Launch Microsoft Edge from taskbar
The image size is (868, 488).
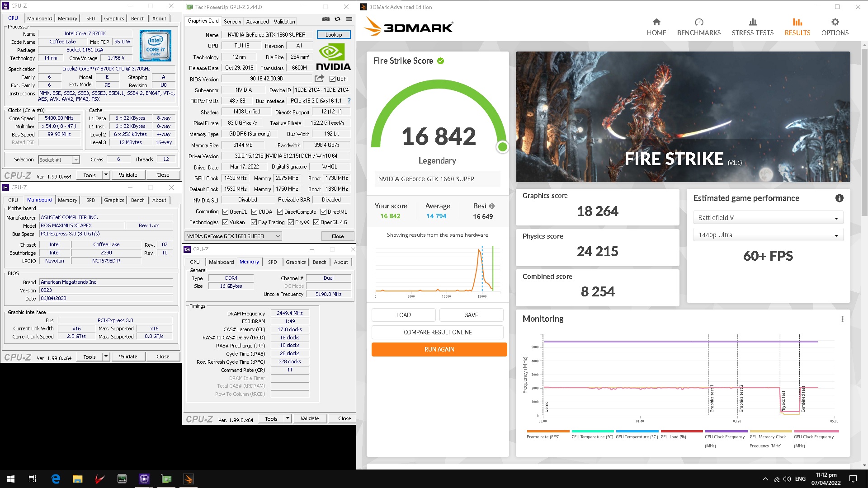pyautogui.click(x=56, y=479)
